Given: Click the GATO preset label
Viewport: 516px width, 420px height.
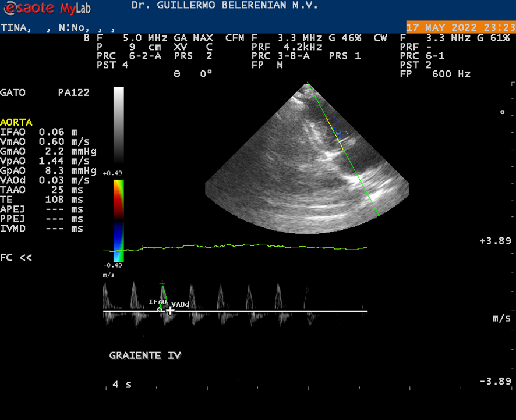Looking at the screenshot, I should (x=13, y=92).
